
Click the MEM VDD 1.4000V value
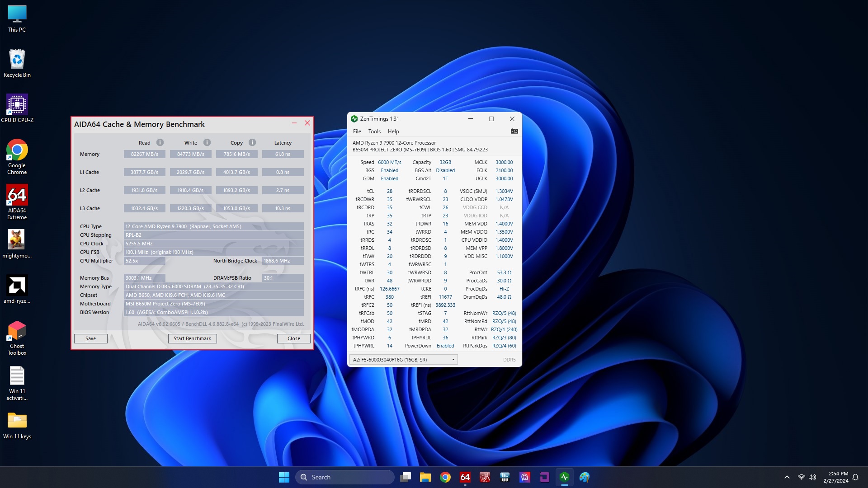(x=504, y=224)
